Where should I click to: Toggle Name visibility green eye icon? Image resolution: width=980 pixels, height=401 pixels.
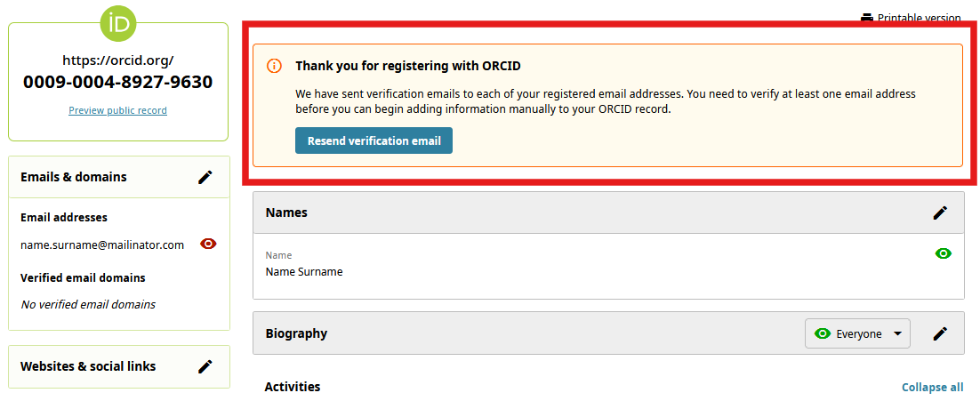click(x=944, y=253)
